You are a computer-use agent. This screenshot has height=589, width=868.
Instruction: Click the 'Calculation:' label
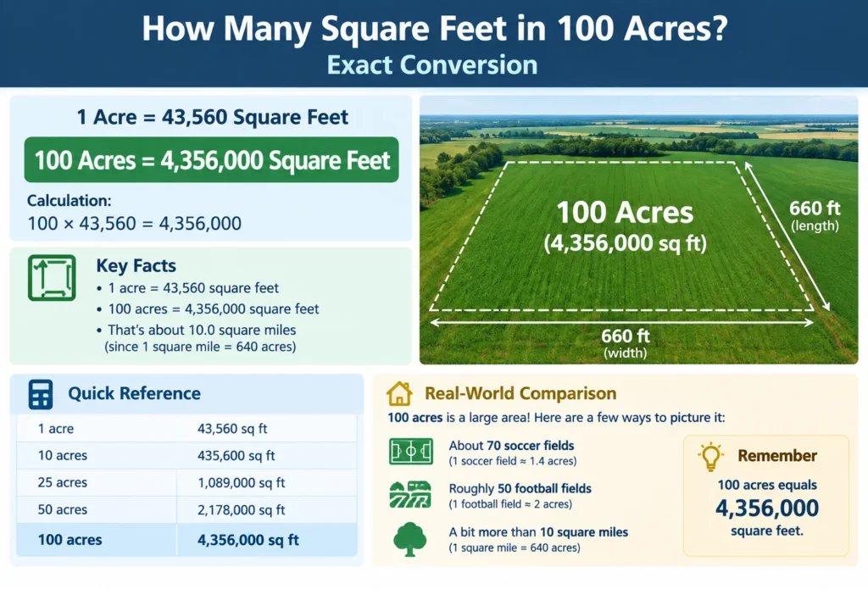point(70,200)
